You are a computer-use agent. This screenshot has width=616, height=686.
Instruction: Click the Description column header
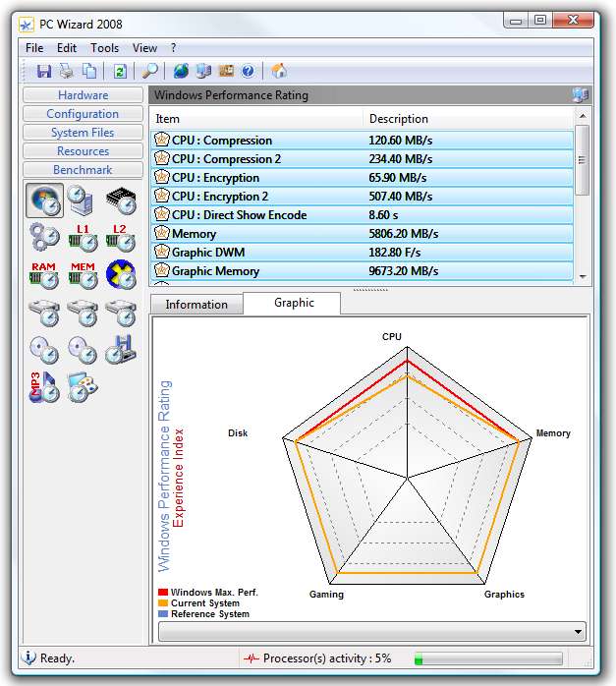pos(399,119)
